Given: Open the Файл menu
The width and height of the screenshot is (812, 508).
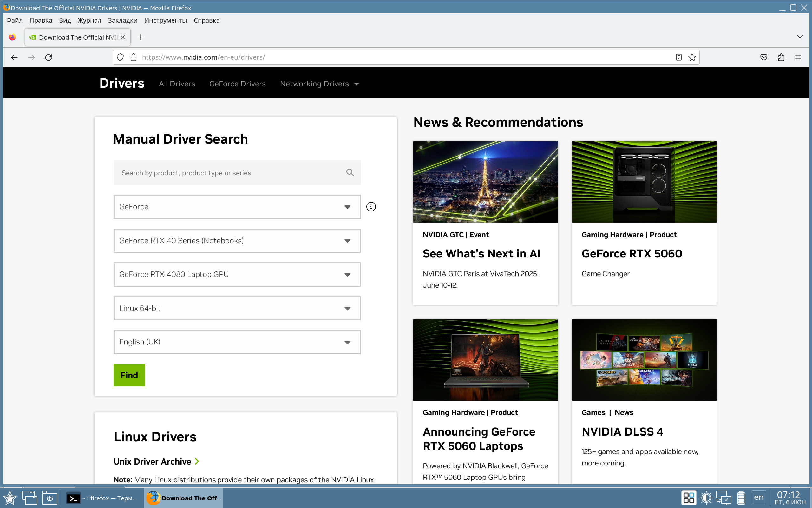Looking at the screenshot, I should point(14,20).
